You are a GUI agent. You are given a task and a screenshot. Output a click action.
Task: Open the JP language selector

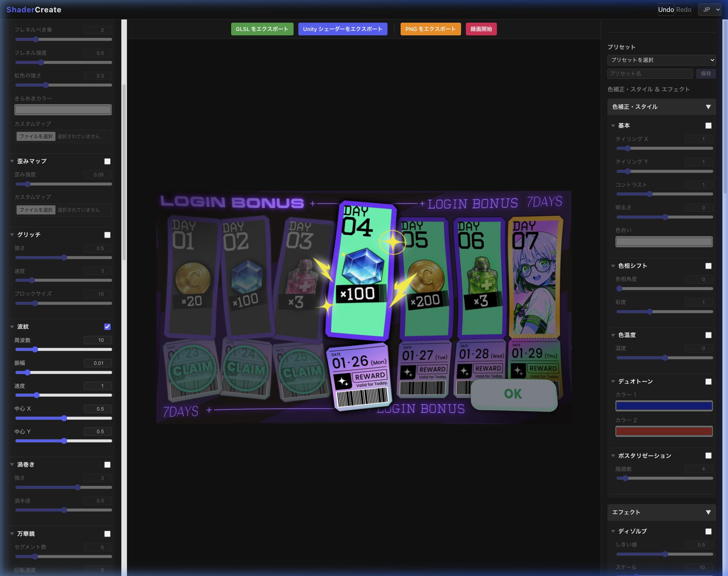click(x=710, y=10)
